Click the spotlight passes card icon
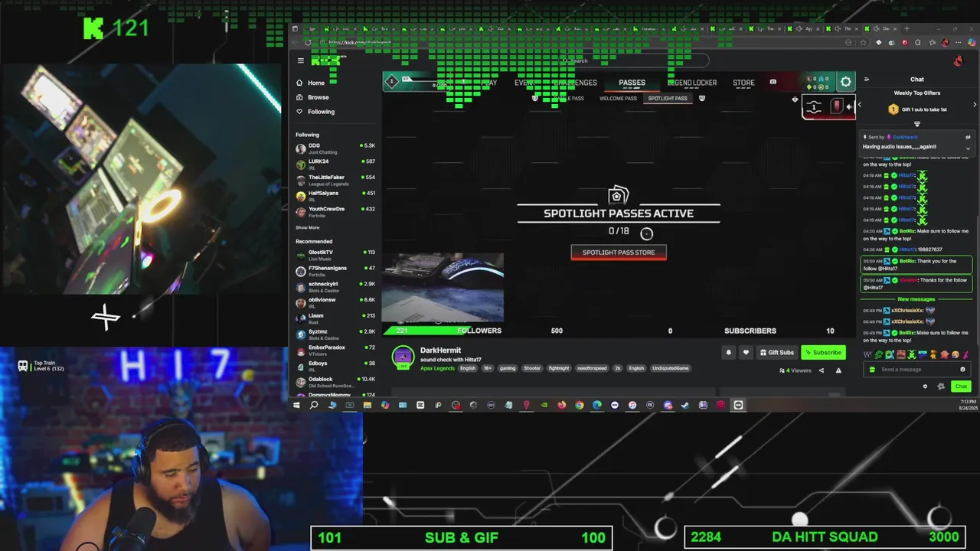980x551 pixels. point(618,195)
